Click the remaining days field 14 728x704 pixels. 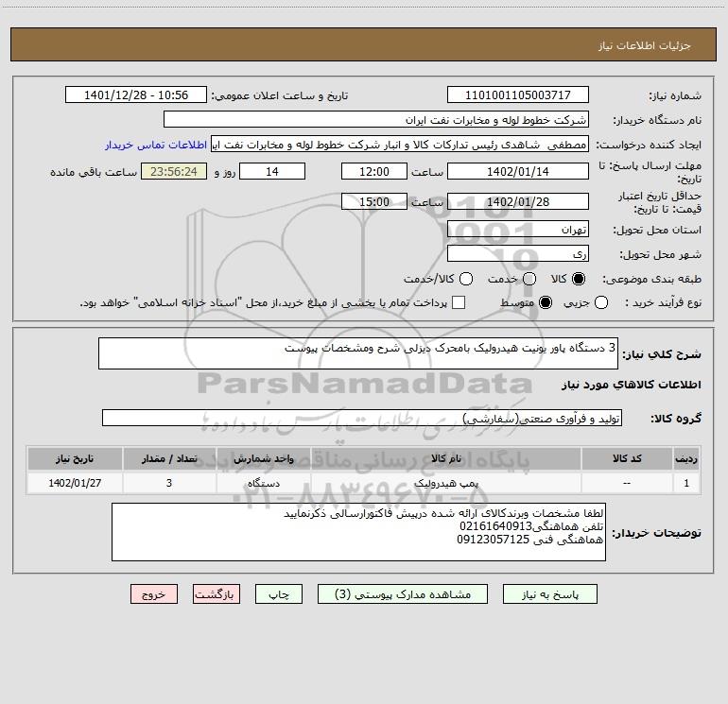pyautogui.click(x=272, y=172)
